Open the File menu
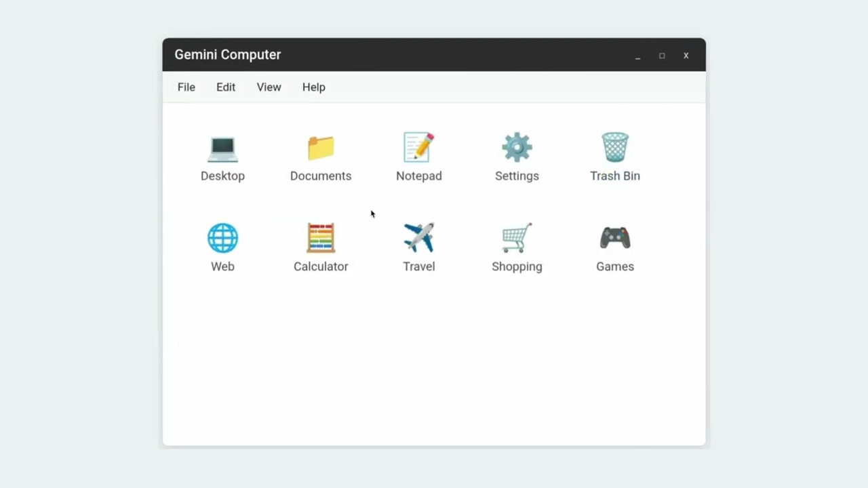 [x=186, y=87]
